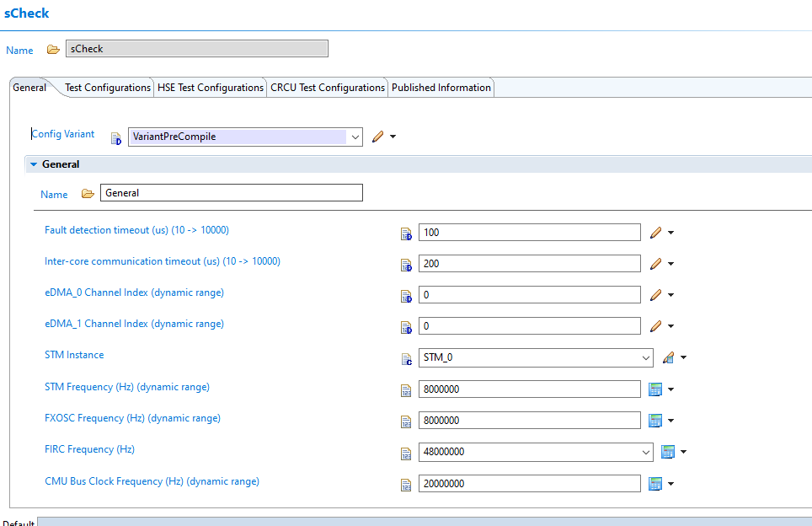
Task: Click the parameter icon for Fault detection timeout
Action: [x=407, y=234]
